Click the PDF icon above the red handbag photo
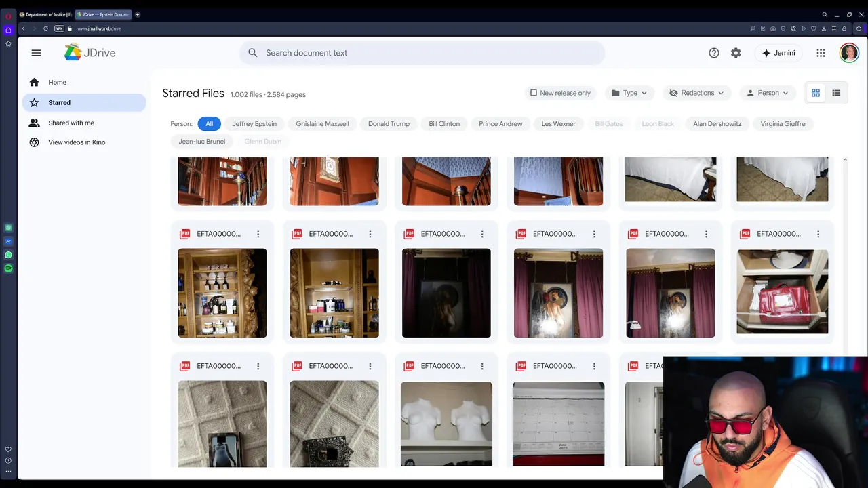868x488 pixels. pyautogui.click(x=745, y=234)
